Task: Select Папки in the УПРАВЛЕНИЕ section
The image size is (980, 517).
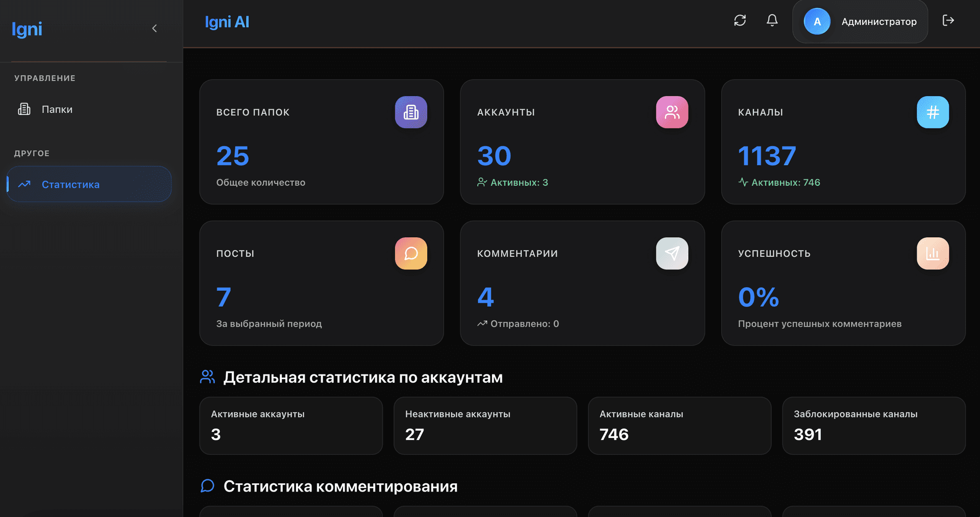Action: click(x=57, y=109)
